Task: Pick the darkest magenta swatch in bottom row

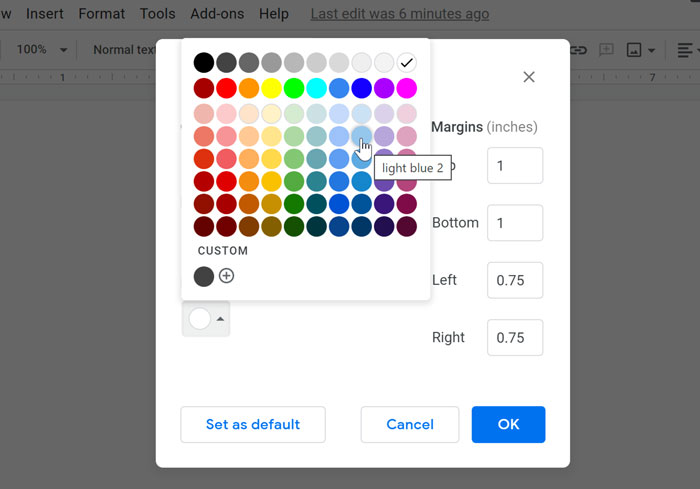Action: coord(407,226)
